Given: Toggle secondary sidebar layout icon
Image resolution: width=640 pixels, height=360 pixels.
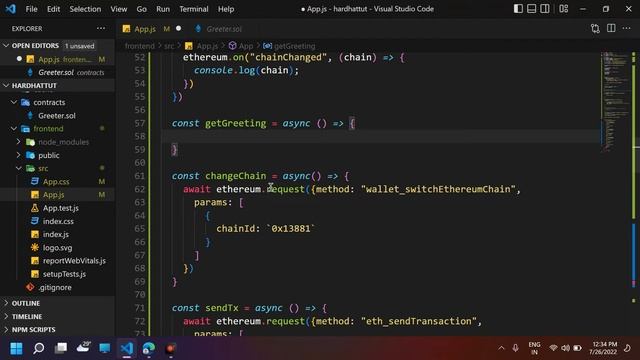Looking at the screenshot, I should point(544,9).
